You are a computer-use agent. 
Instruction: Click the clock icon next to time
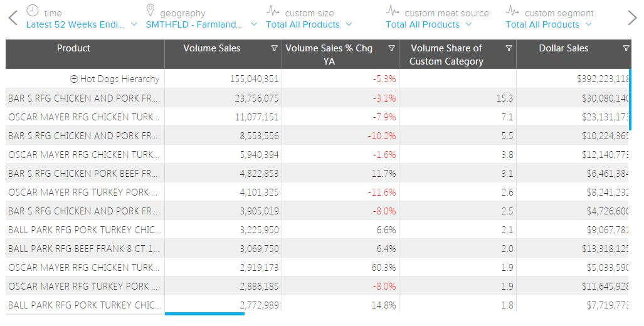click(33, 11)
